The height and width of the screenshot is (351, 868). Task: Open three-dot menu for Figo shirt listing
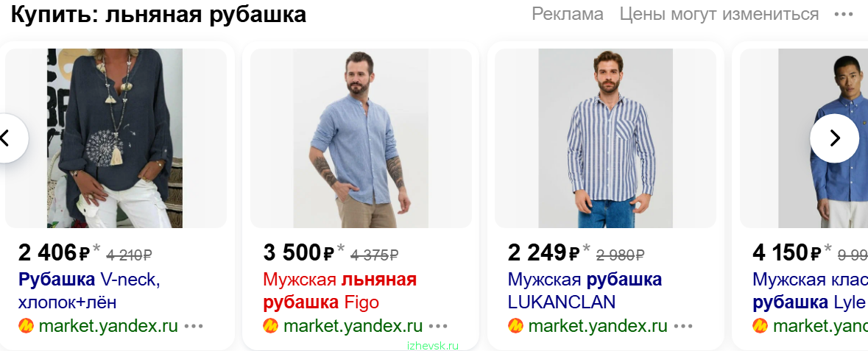pos(438,326)
